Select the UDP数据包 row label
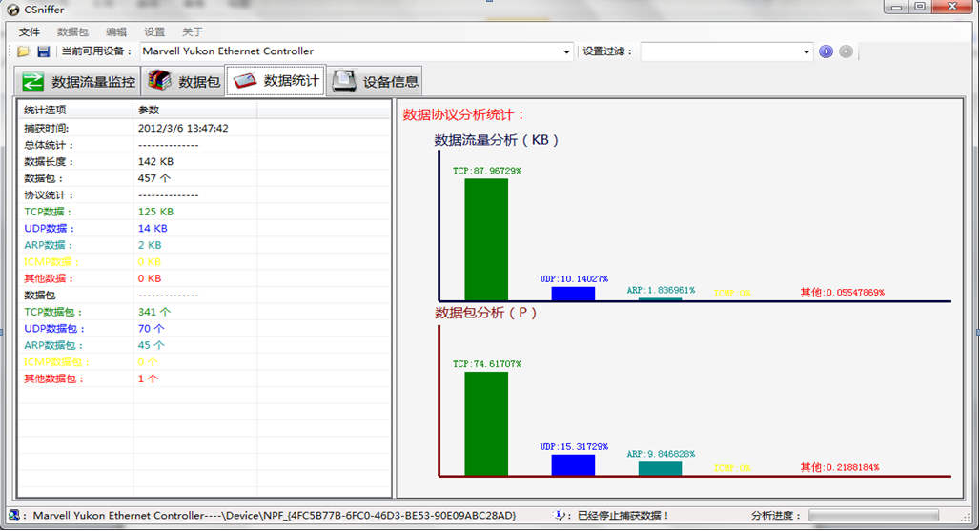980x531 pixels. point(54,329)
